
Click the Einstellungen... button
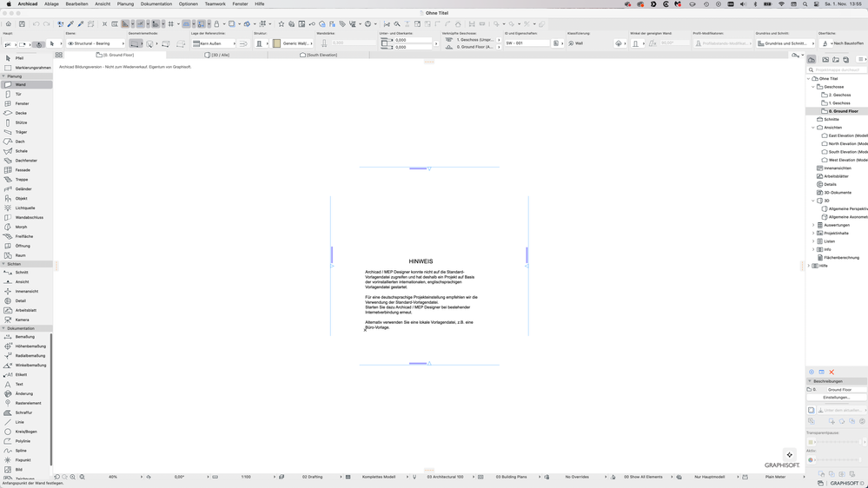(836, 398)
